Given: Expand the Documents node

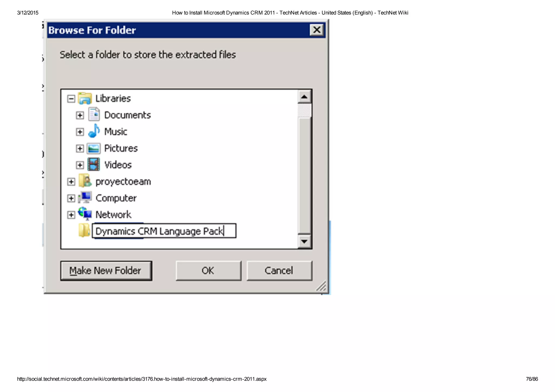Looking at the screenshot, I should pyautogui.click(x=80, y=116).
